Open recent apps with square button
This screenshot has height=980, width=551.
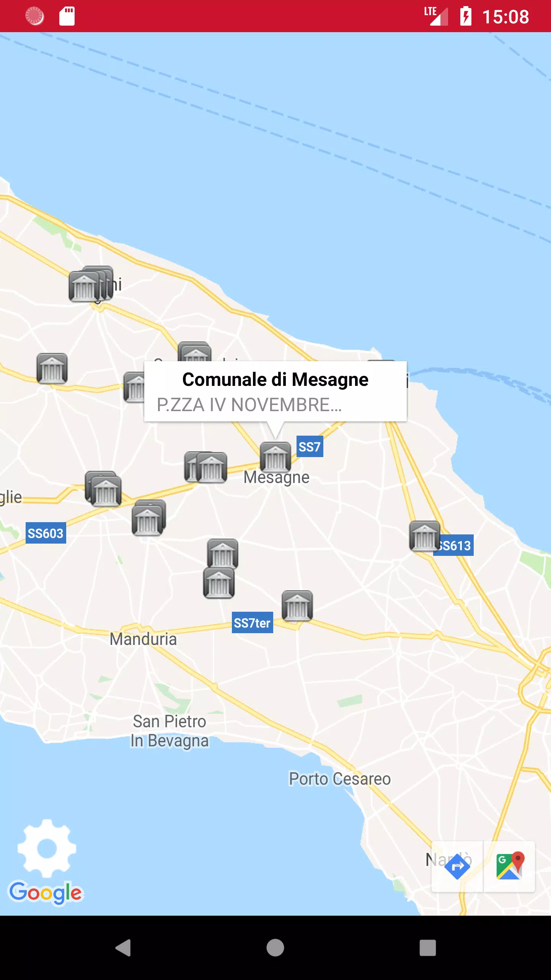(428, 948)
